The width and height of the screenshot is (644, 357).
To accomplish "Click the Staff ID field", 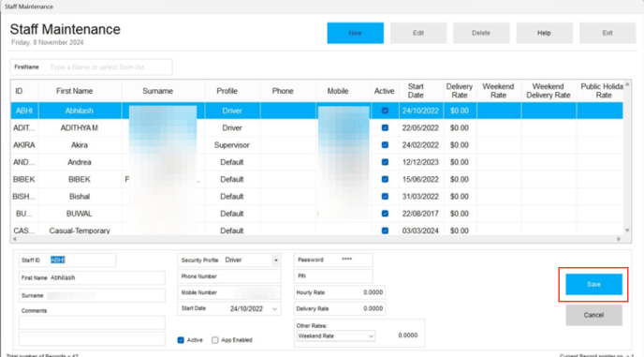I will [x=67, y=260].
